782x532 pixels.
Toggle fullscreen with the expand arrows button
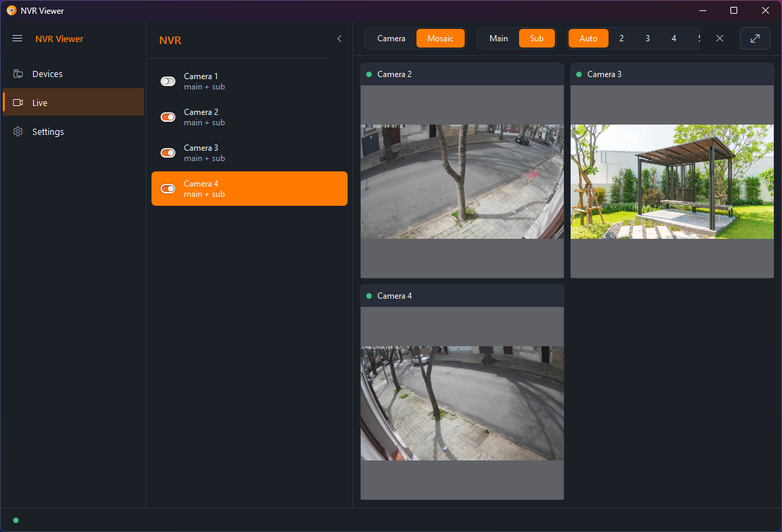pyautogui.click(x=754, y=39)
